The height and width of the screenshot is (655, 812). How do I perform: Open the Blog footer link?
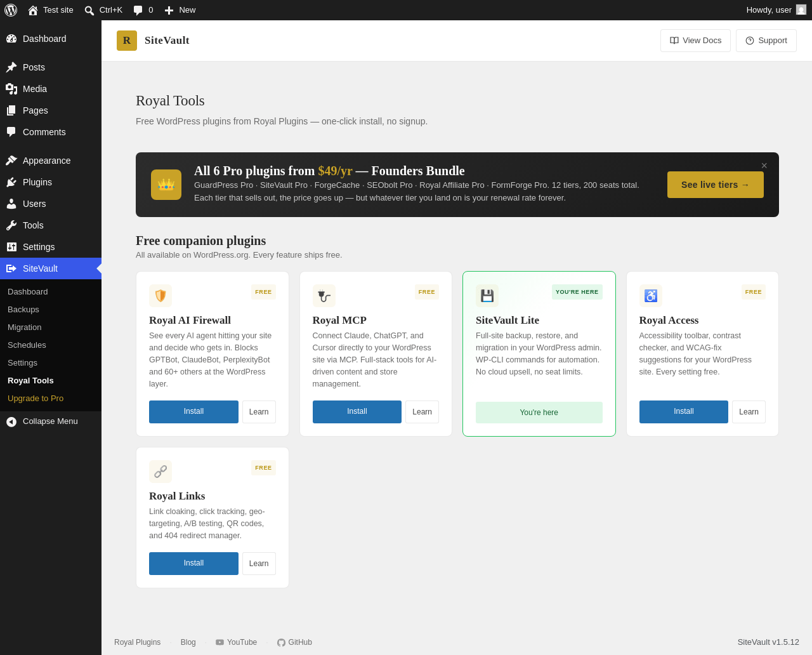pos(188,642)
